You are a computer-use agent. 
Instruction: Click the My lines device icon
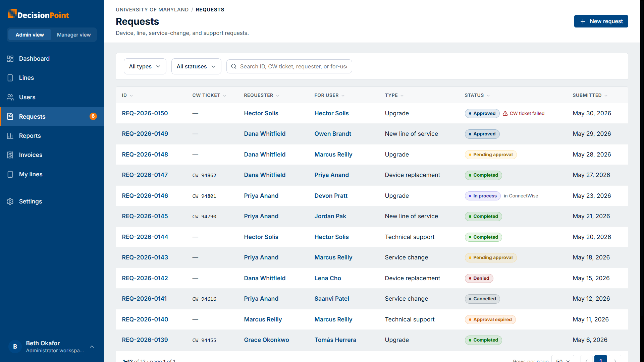pyautogui.click(x=10, y=174)
